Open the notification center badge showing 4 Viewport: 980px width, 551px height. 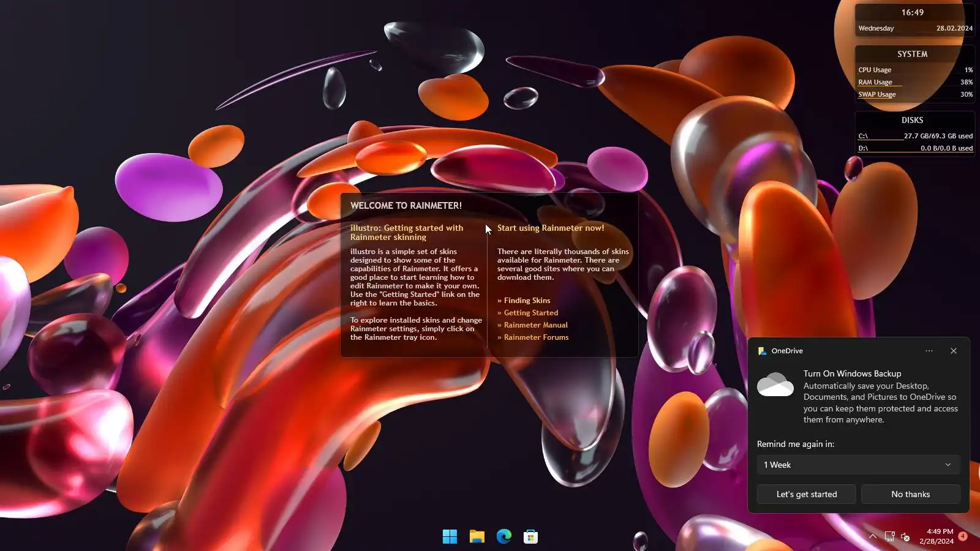click(963, 536)
